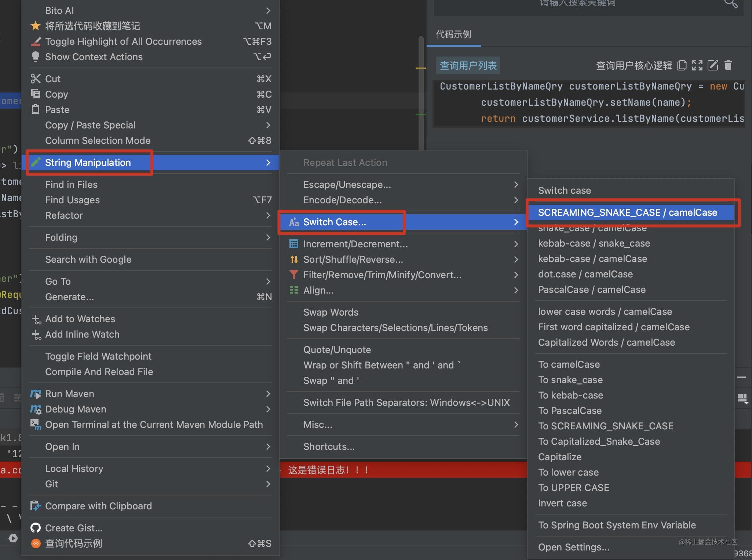Click the green pencil String Manipulation icon
Screen dimensions: 752x560
36,162
